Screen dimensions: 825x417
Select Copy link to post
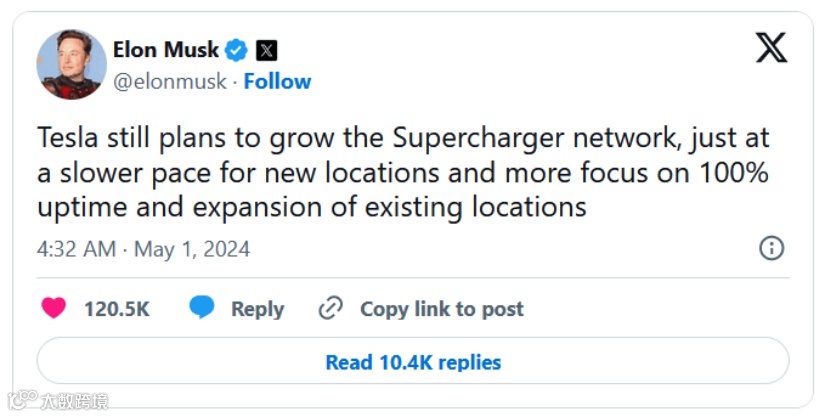click(441, 309)
